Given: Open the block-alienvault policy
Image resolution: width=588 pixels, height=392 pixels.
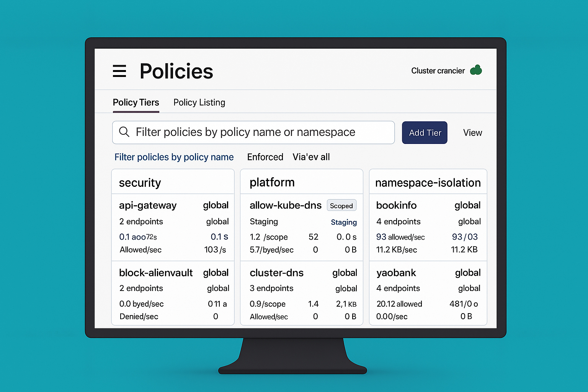Looking at the screenshot, I should [156, 273].
